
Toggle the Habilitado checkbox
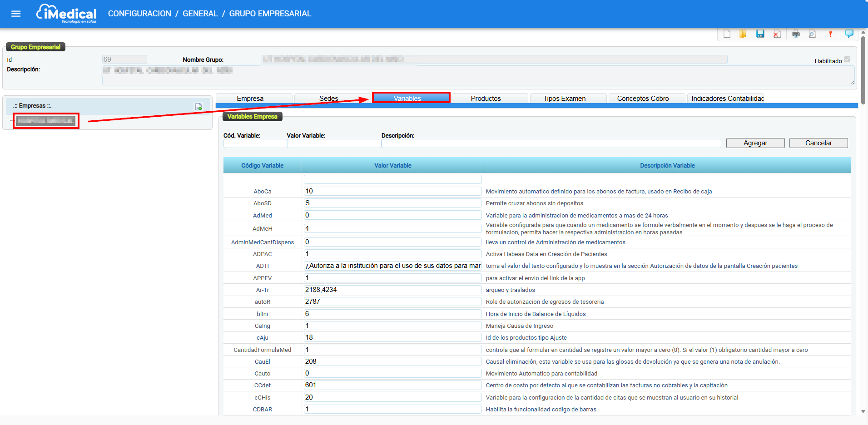[847, 59]
